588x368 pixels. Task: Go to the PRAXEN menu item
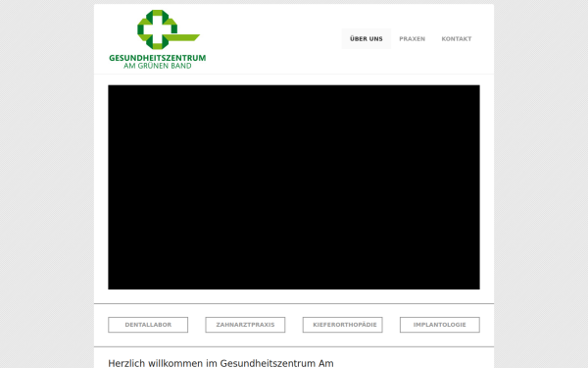(412, 38)
